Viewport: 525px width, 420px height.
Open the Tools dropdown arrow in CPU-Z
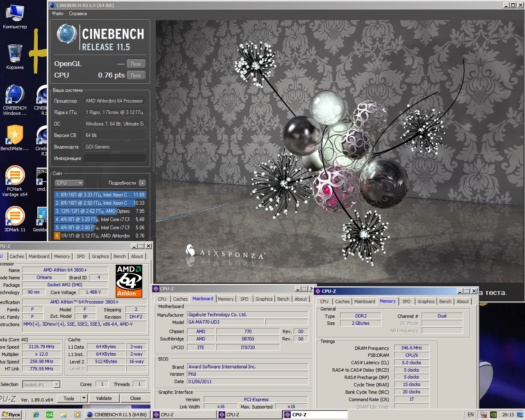[x=84, y=398]
